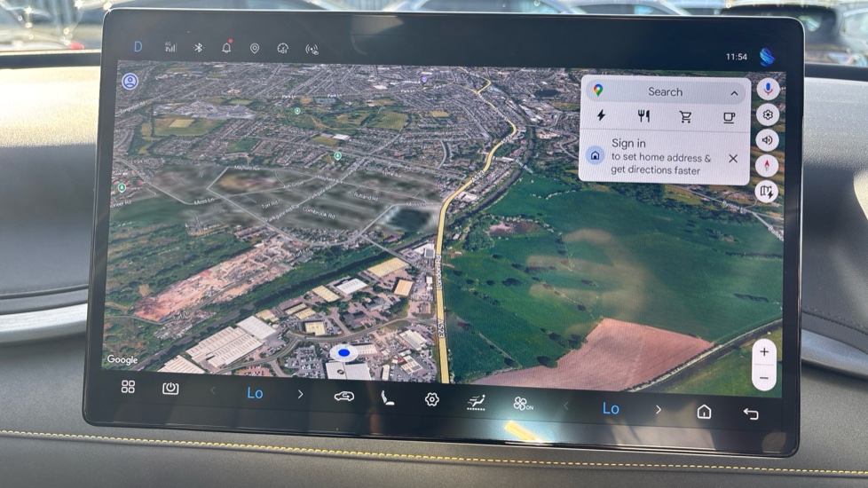Tap the driving mode gauge icon

[x=283, y=49]
